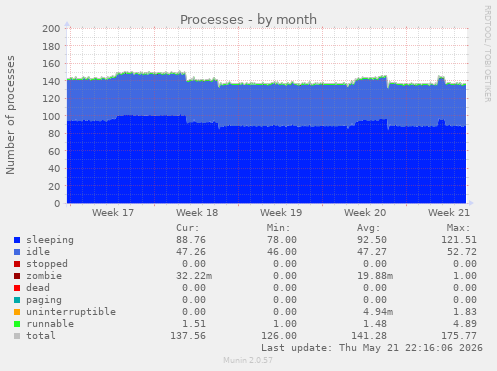The height and width of the screenshot is (371, 497).
Task: Click total minimum value 126.00
Action: pos(279,336)
